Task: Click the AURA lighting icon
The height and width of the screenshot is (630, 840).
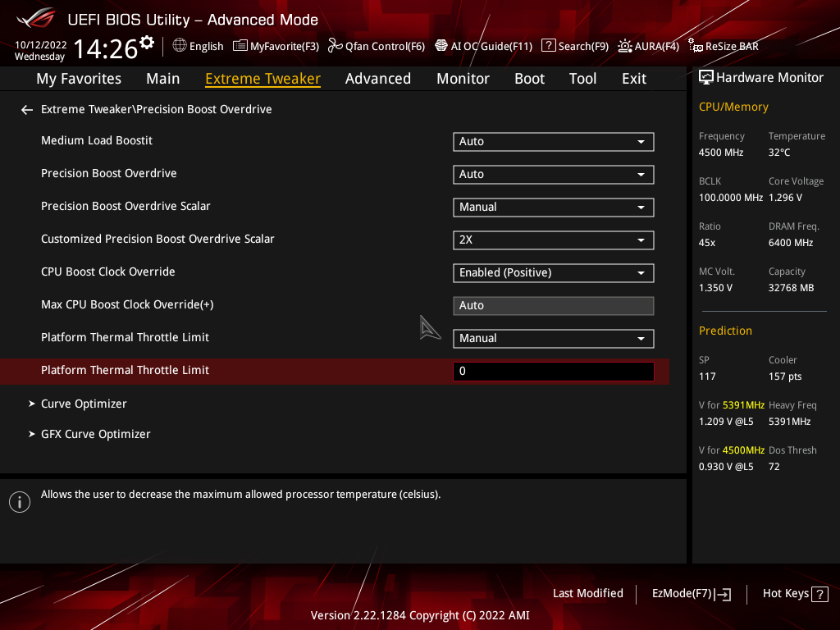Action: pos(624,46)
